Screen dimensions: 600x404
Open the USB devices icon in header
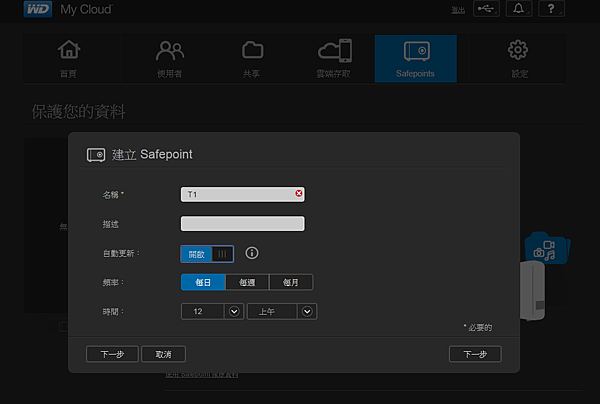coord(486,8)
